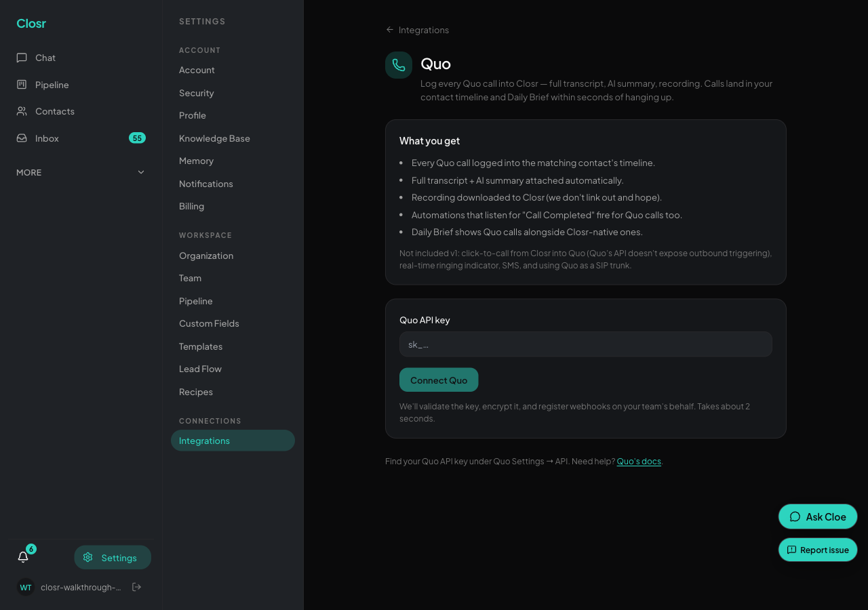Screen dimensions: 868x610
Task: Click the Settings button label
Action: click(x=119, y=558)
